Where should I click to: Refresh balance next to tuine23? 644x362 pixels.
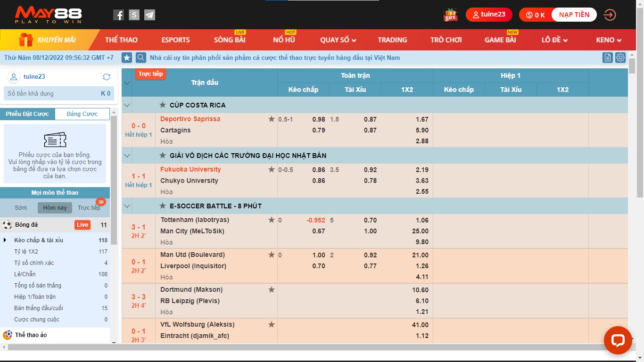(107, 77)
